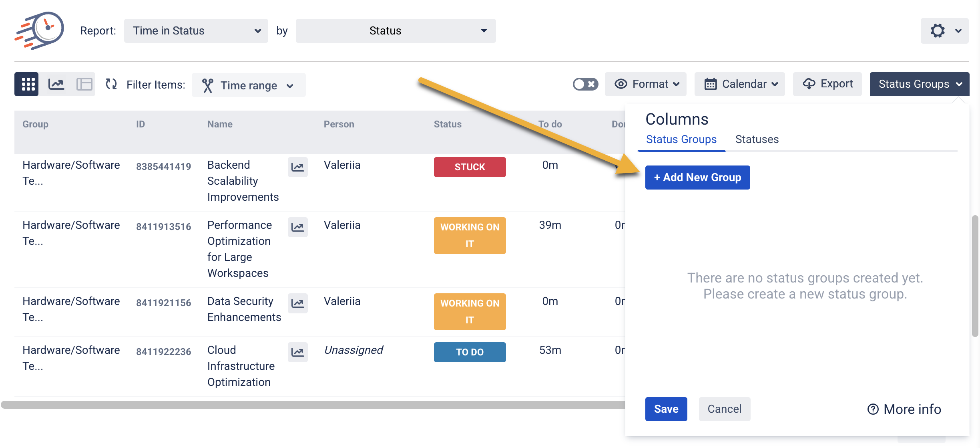The width and height of the screenshot is (980, 448).
Task: Click the Time in Status app logo
Action: (39, 30)
